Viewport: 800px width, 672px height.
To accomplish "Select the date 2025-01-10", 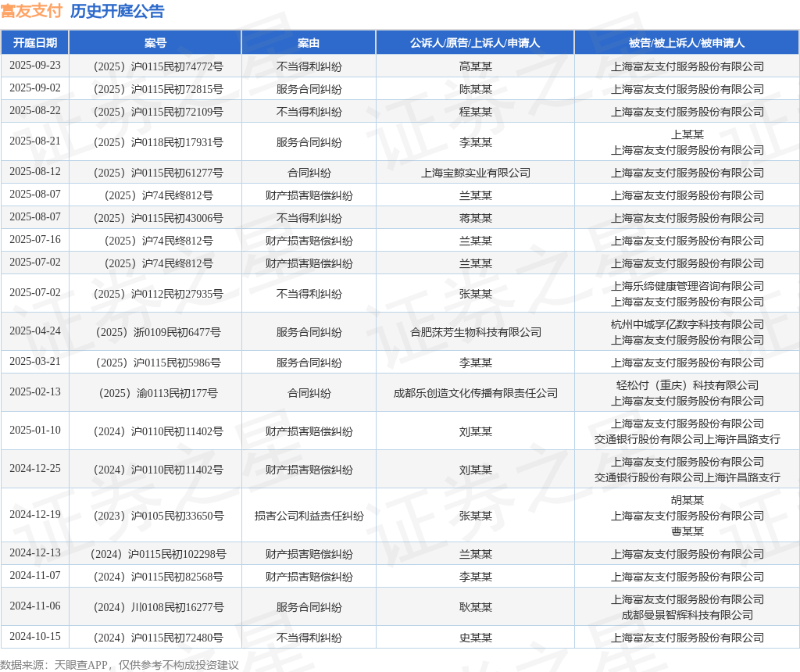I will coord(34,430).
